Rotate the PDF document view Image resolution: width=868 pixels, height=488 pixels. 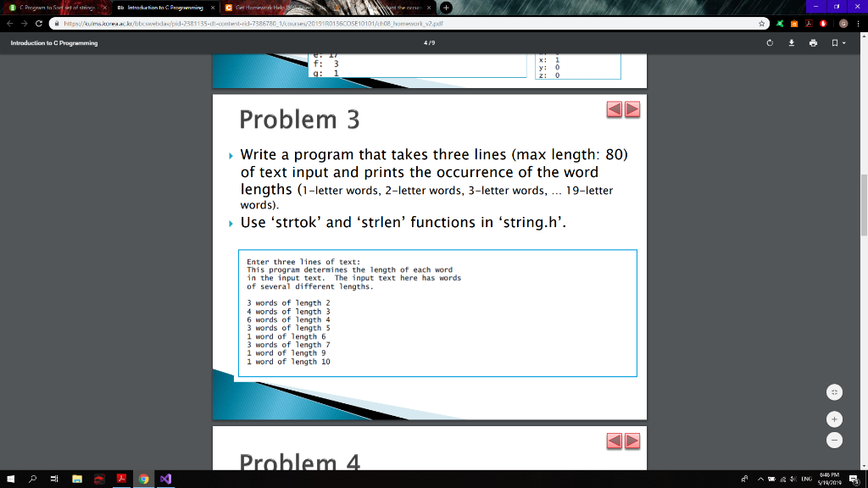coord(770,42)
